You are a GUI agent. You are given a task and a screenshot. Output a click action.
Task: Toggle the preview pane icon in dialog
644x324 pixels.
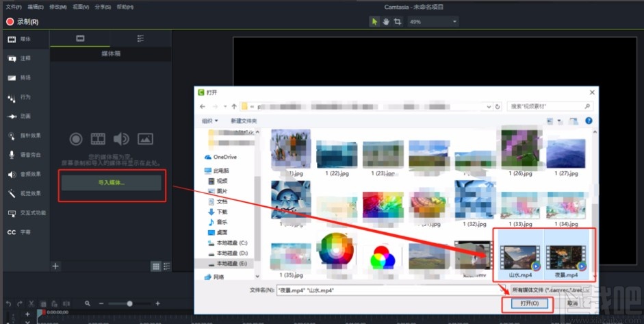click(574, 121)
